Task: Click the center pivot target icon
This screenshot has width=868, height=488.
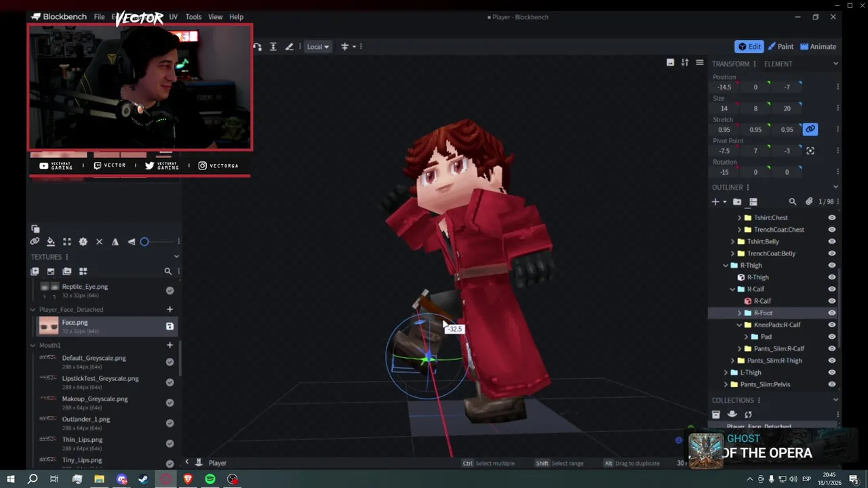Action: [x=810, y=150]
